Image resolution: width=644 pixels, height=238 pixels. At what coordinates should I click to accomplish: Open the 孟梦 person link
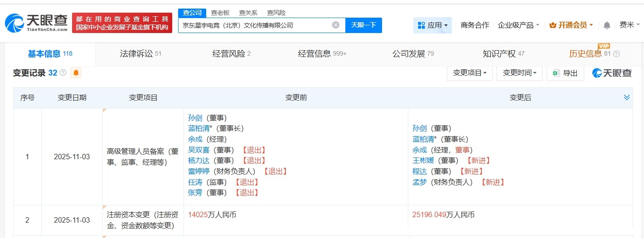[420, 182]
